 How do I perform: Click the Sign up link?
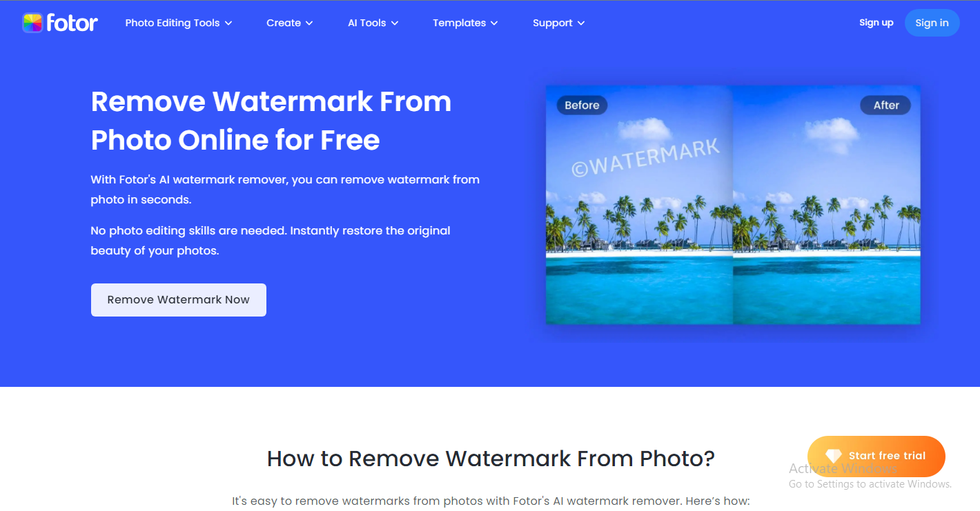tap(876, 23)
